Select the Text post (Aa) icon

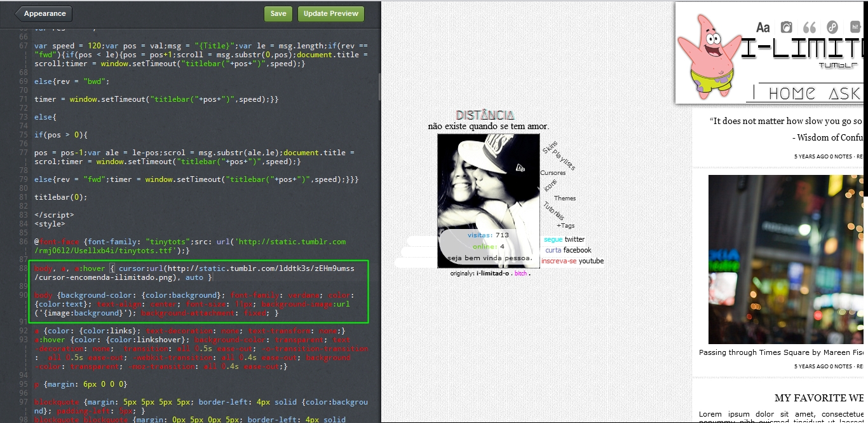pyautogui.click(x=763, y=27)
